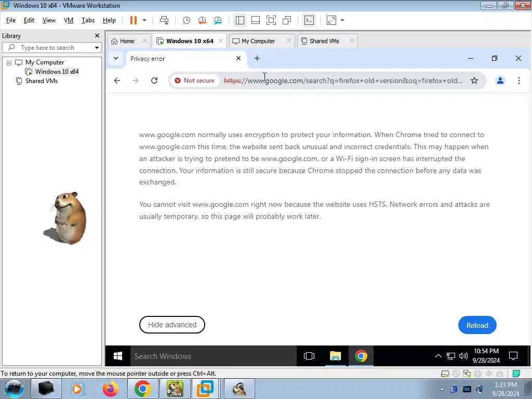
Task: Show hidden host tray icons arrow
Action: click(x=442, y=390)
